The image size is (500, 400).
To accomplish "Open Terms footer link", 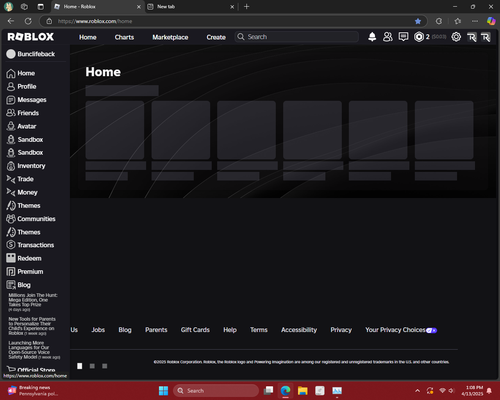I will (x=259, y=330).
